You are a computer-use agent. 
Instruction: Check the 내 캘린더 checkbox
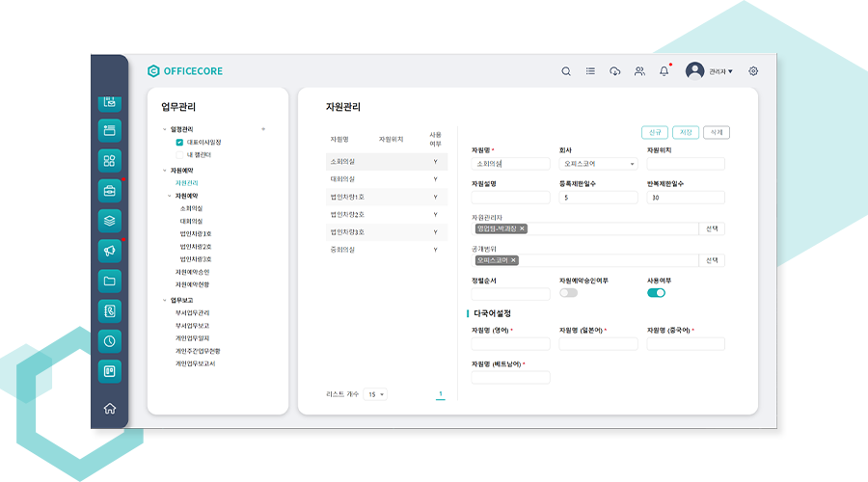tap(179, 154)
